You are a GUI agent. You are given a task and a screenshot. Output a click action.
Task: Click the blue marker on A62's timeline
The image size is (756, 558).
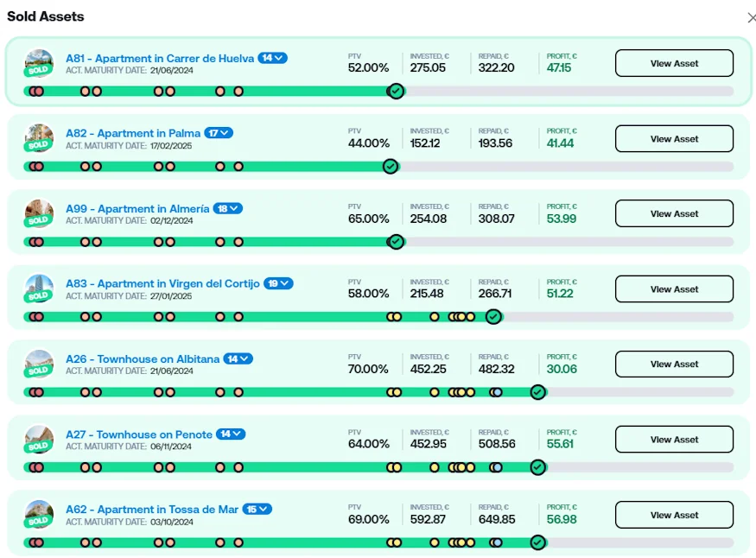pyautogui.click(x=497, y=542)
